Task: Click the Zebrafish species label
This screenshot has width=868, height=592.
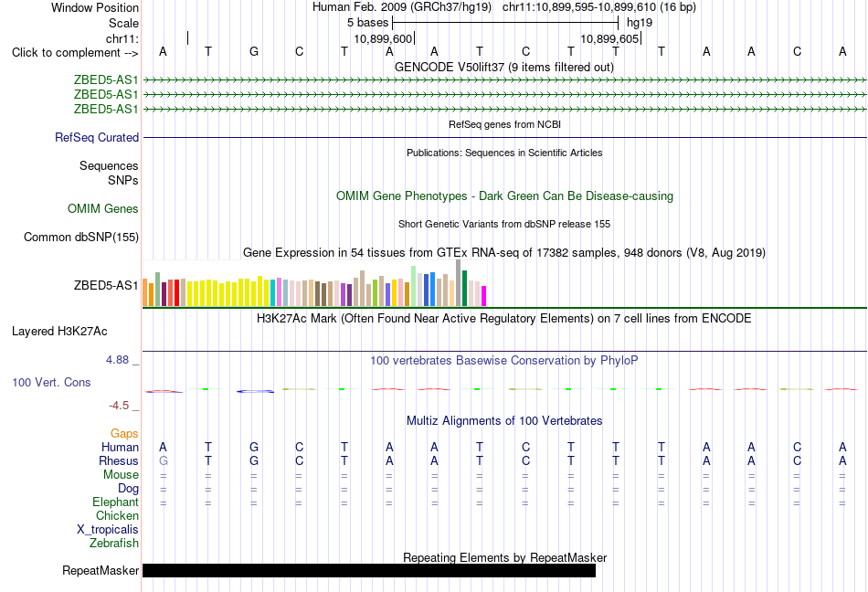Action: pyautogui.click(x=114, y=544)
